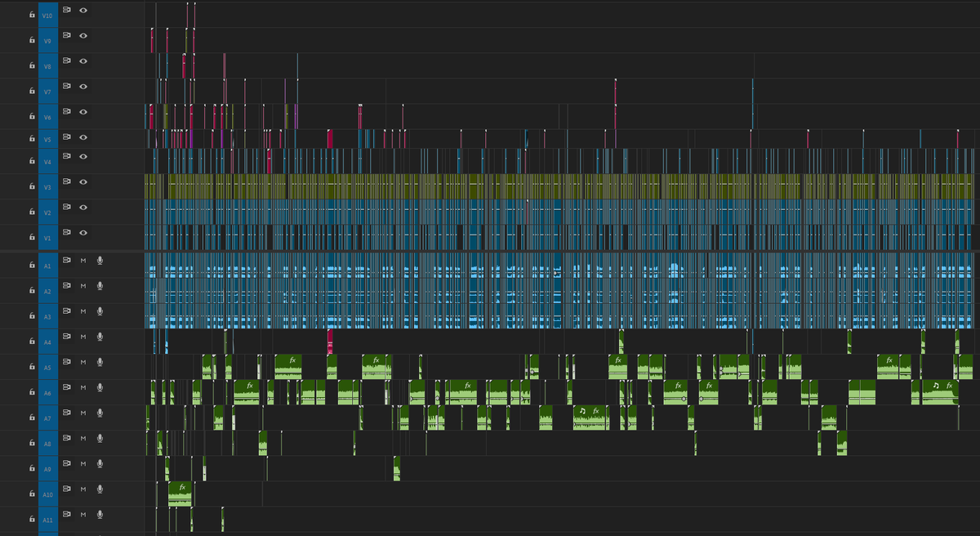Toggle sync lock for track A10
This screenshot has height=536, width=980.
(x=68, y=489)
